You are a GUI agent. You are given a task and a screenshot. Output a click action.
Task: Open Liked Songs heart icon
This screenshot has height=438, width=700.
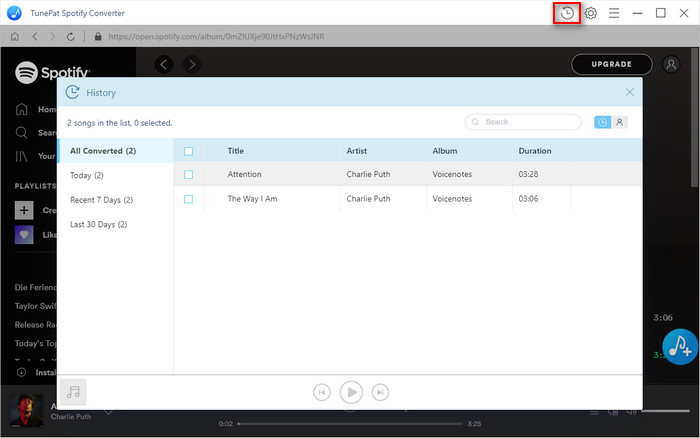[24, 234]
